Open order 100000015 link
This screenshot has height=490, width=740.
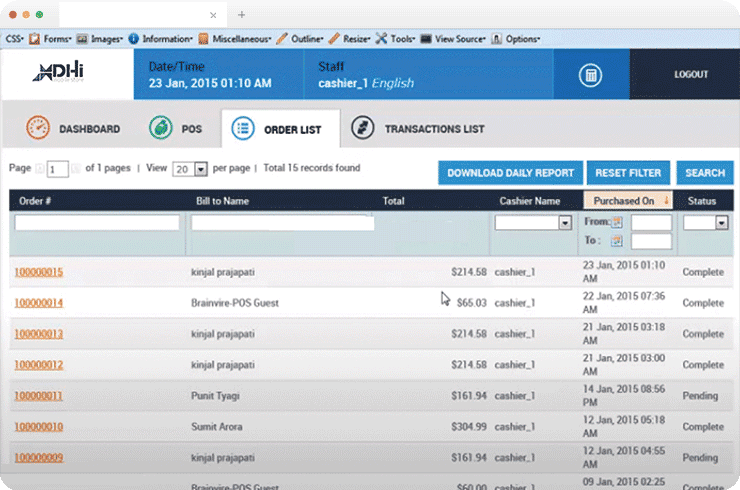coord(38,272)
